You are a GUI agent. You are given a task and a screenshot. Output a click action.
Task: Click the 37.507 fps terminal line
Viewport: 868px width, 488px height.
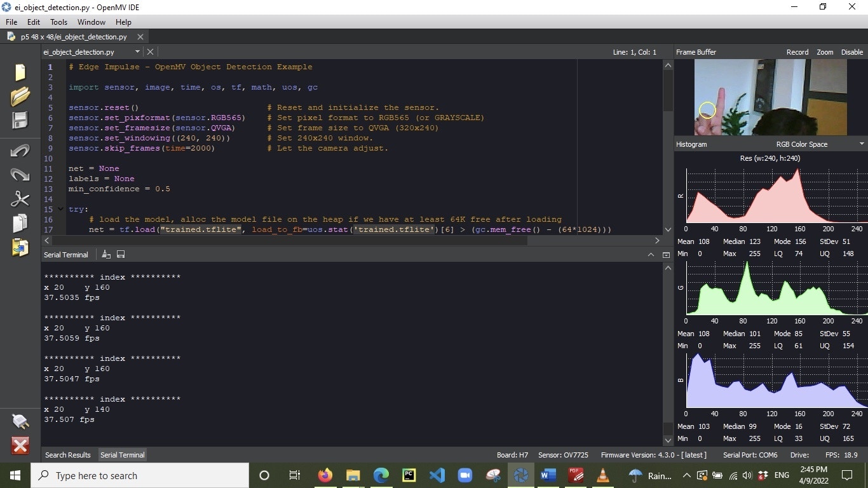69,419
